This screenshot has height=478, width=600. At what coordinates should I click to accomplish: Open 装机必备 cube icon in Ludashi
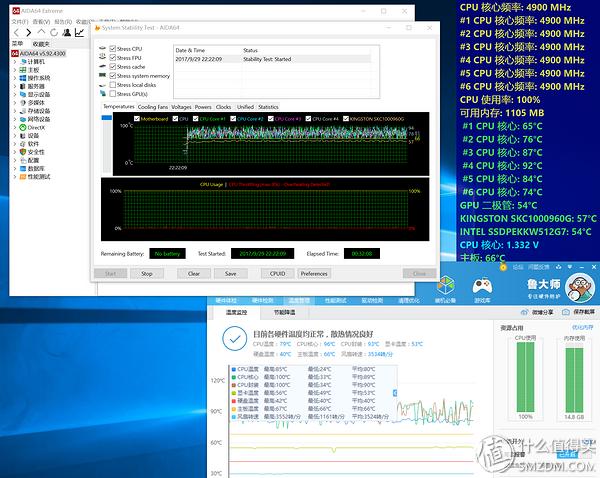tap(446, 285)
